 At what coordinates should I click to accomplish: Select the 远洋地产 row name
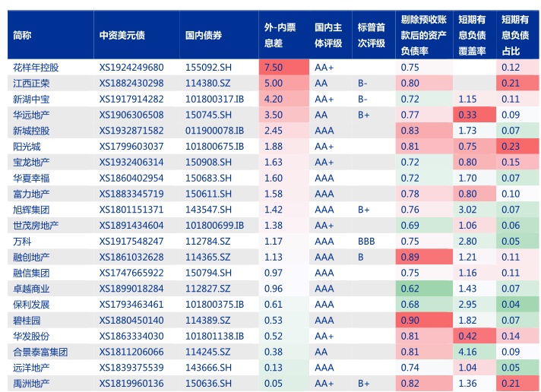click(x=31, y=368)
